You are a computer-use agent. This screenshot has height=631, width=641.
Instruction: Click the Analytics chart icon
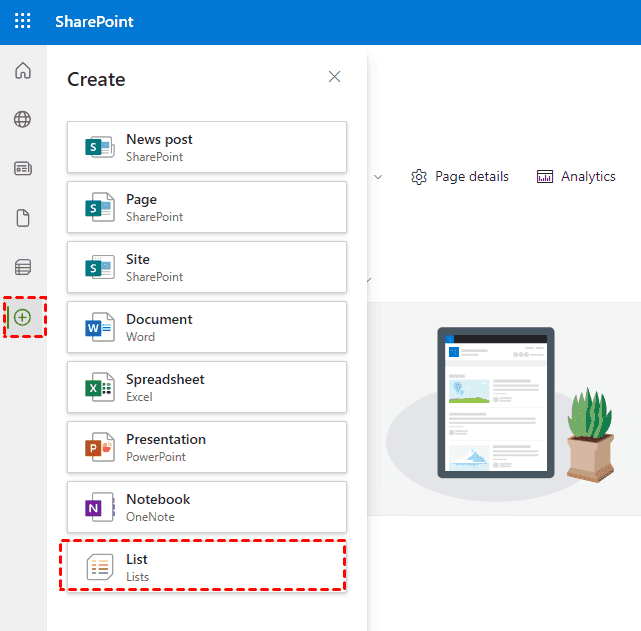pyautogui.click(x=545, y=177)
